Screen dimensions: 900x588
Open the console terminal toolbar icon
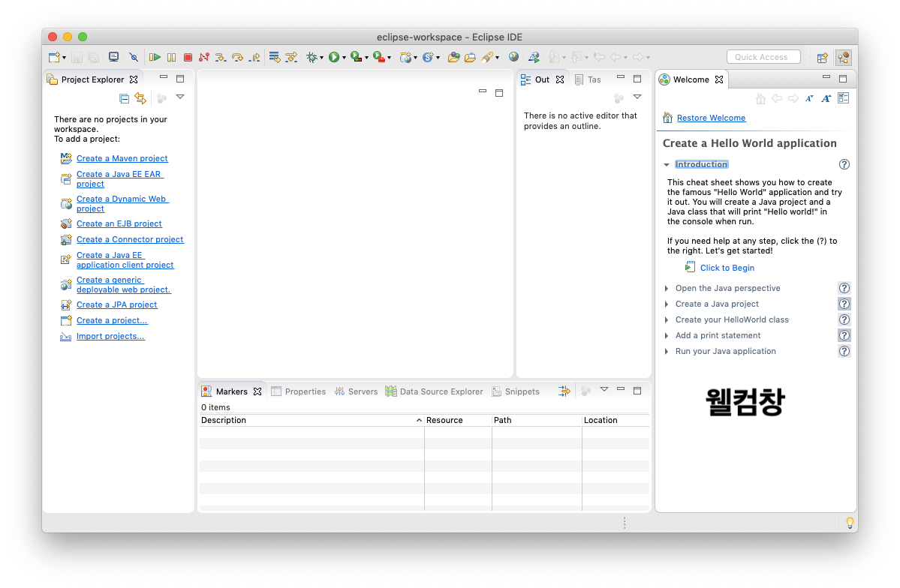pos(113,57)
